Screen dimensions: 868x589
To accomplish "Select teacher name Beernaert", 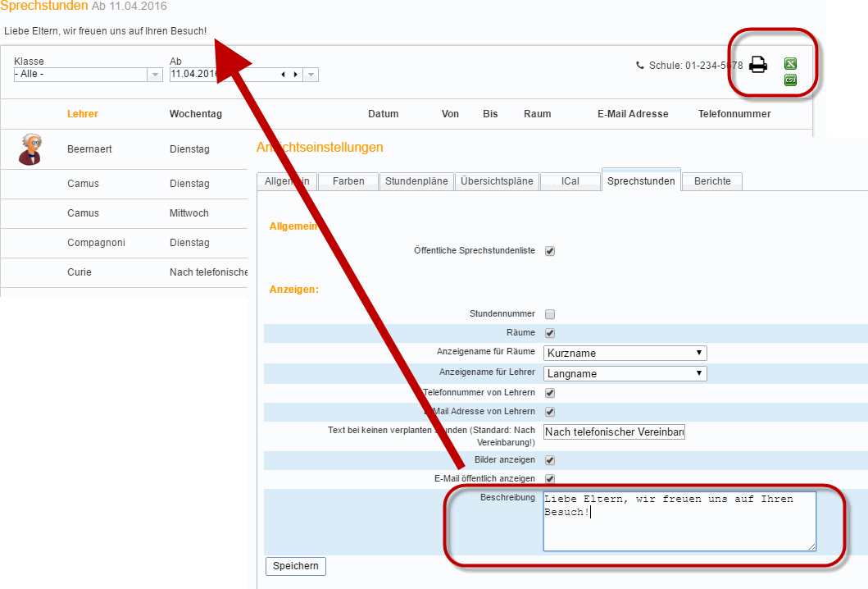I will tap(89, 149).
